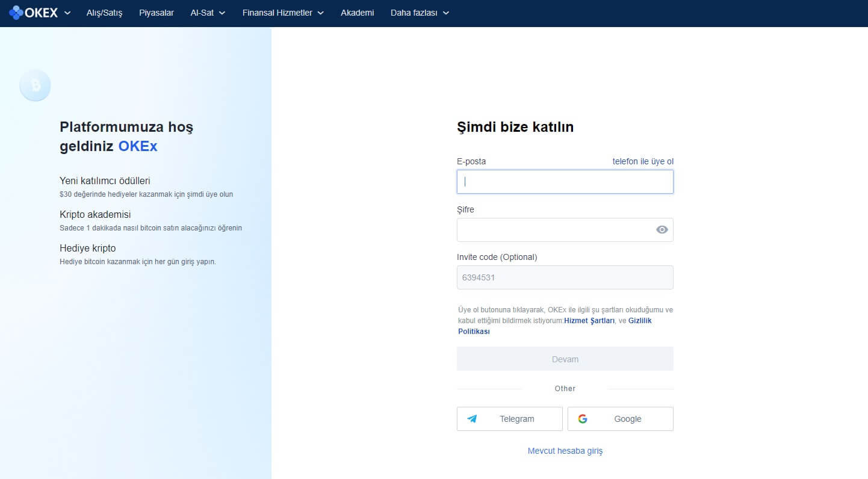
Task: Open Mevcut hesaba giriş link
Action: pyautogui.click(x=565, y=451)
